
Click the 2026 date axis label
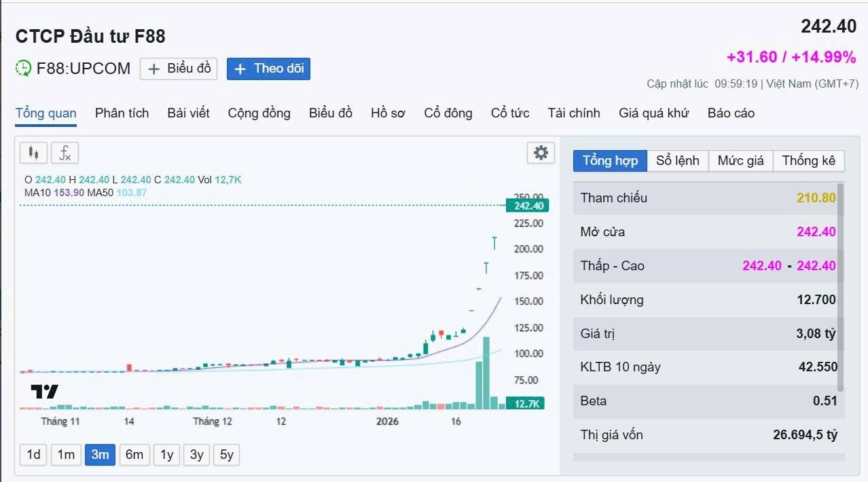coord(388,422)
